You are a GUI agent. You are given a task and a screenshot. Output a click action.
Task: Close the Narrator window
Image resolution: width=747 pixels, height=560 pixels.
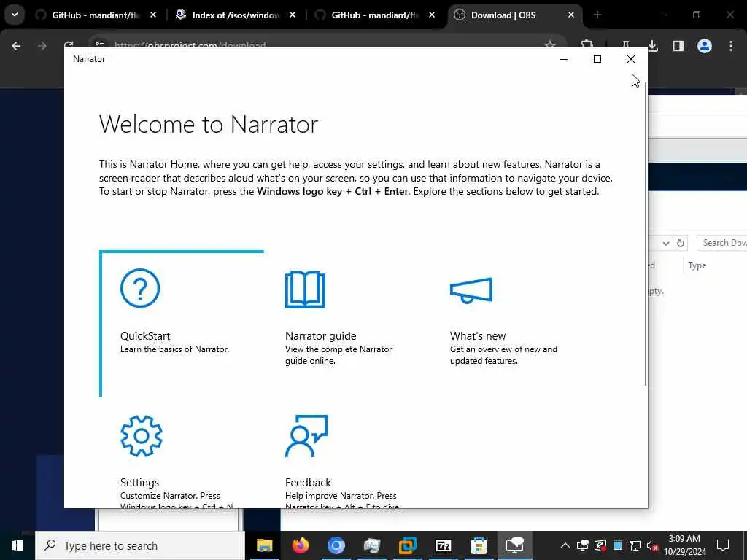tap(631, 59)
